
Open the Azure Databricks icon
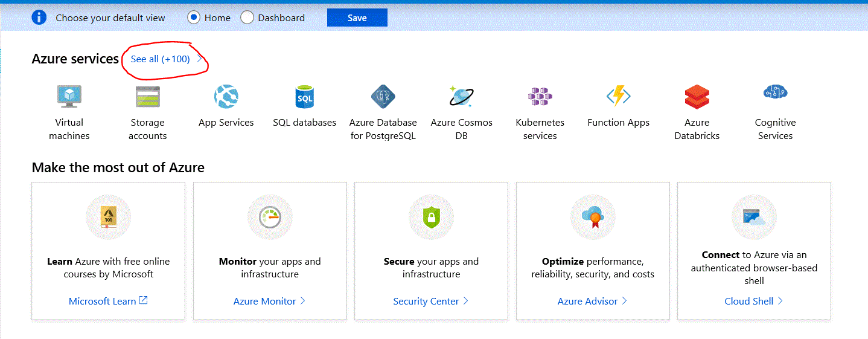coord(697,97)
